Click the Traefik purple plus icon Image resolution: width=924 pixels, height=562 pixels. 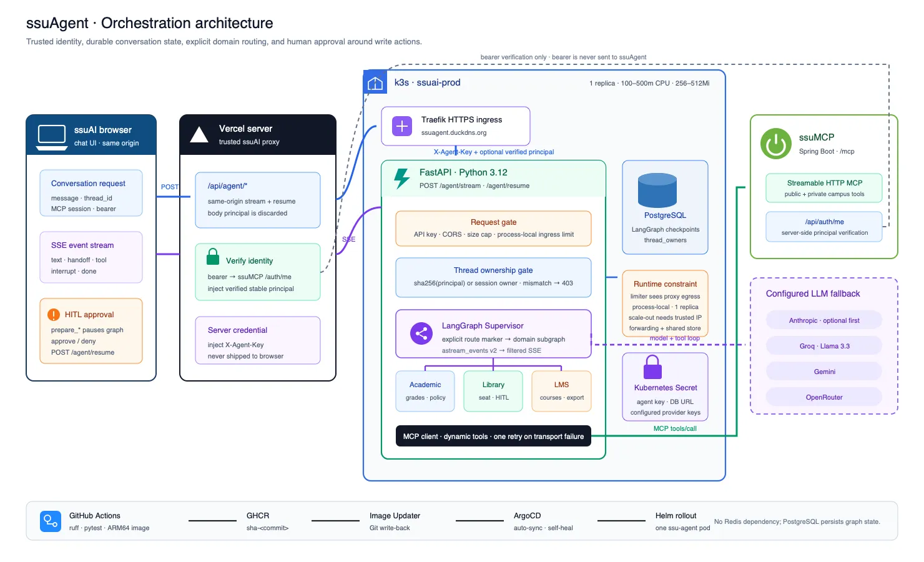(402, 126)
